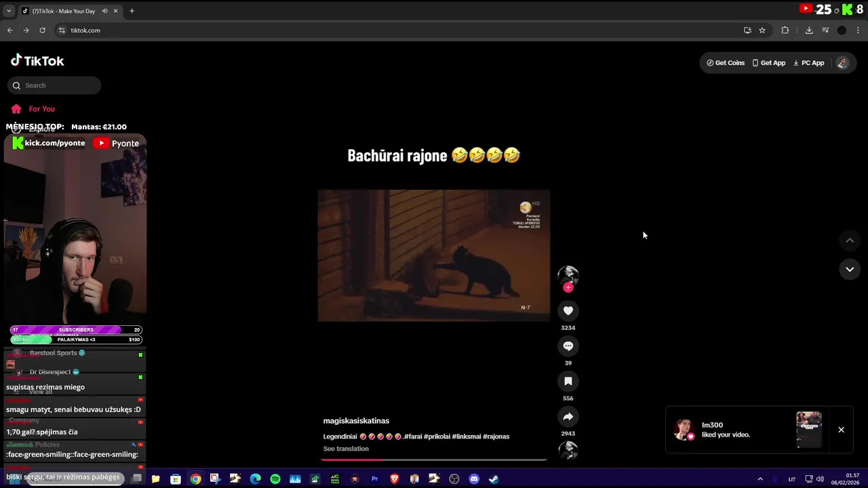Show hidden system tray icons
The image size is (868, 488).
click(x=760, y=479)
